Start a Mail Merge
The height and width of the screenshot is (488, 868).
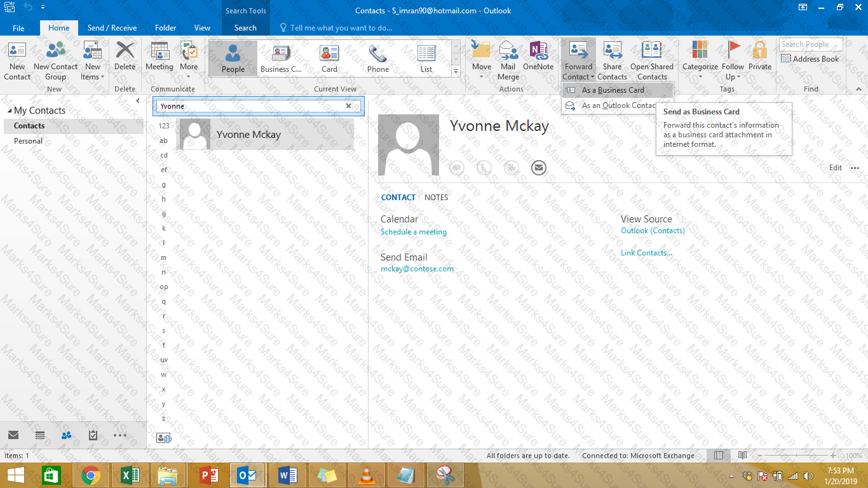pyautogui.click(x=508, y=61)
